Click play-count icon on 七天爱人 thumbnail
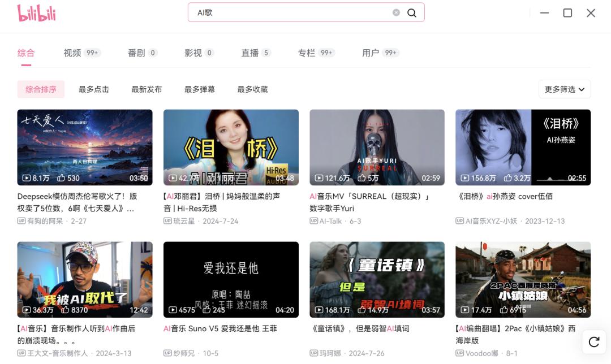The height and width of the screenshot is (364, 611). tap(27, 178)
